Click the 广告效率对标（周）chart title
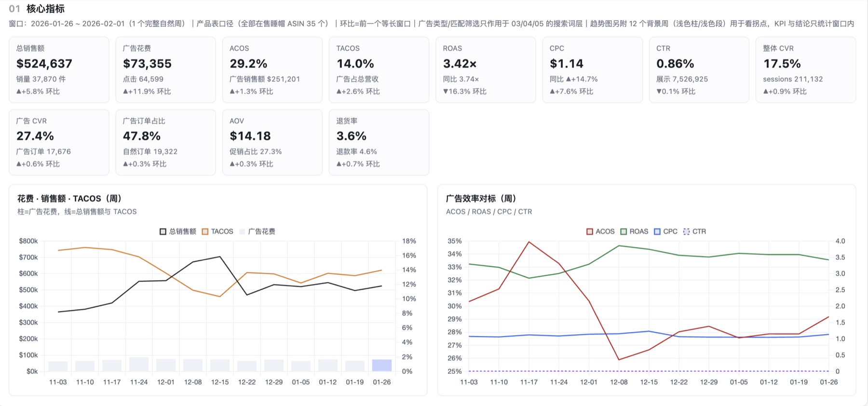Screen dimensions: 868x406 click(x=481, y=198)
